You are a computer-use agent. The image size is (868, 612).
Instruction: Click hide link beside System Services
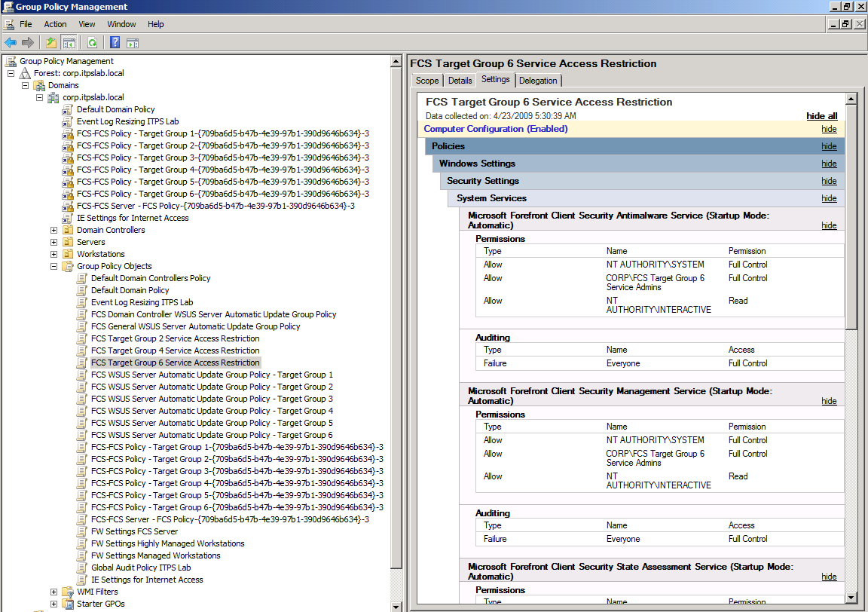click(829, 198)
